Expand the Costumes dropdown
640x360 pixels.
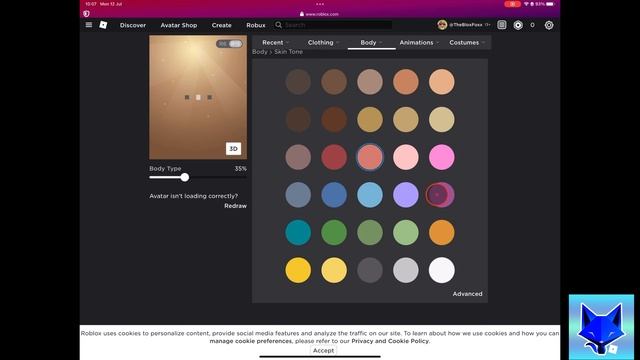467,42
